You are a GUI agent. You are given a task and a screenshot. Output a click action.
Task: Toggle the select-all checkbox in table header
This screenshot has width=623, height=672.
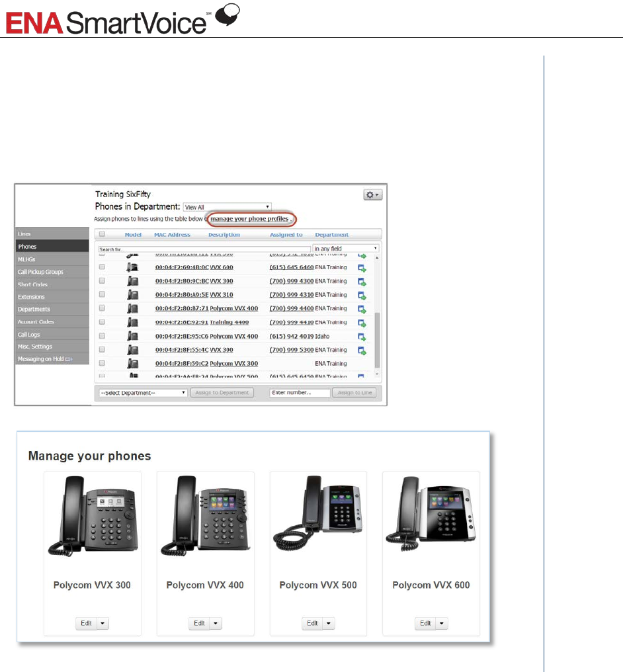point(102,234)
